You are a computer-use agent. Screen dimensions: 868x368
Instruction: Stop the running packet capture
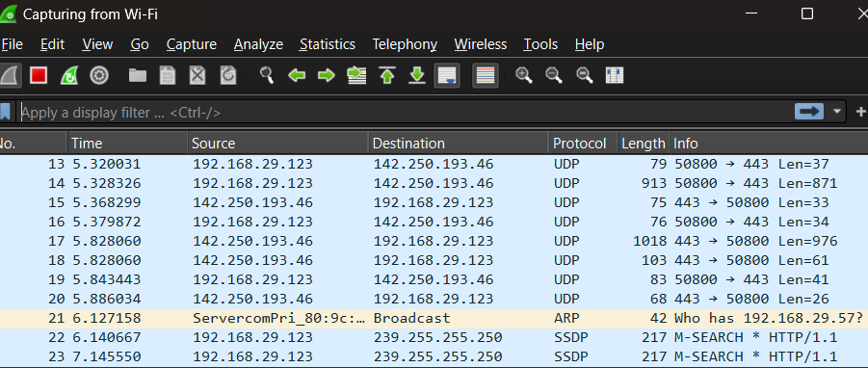coord(39,75)
